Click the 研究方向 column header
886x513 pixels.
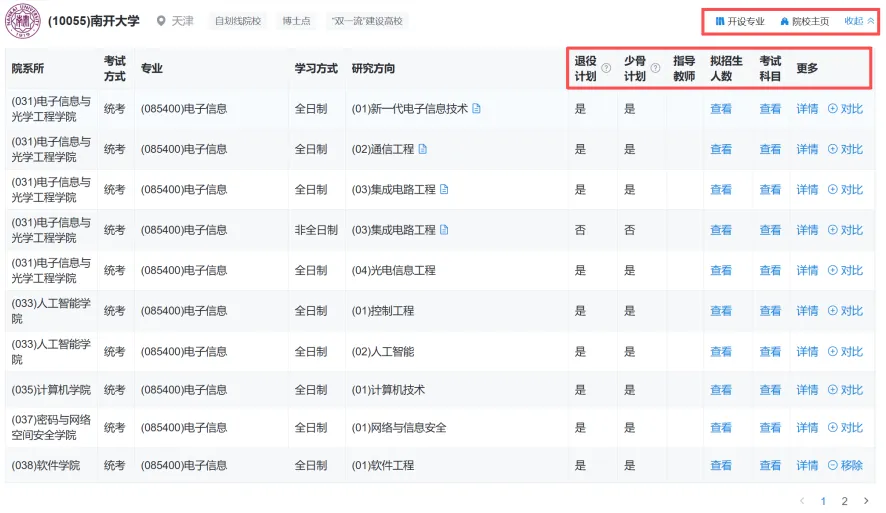tap(373, 68)
